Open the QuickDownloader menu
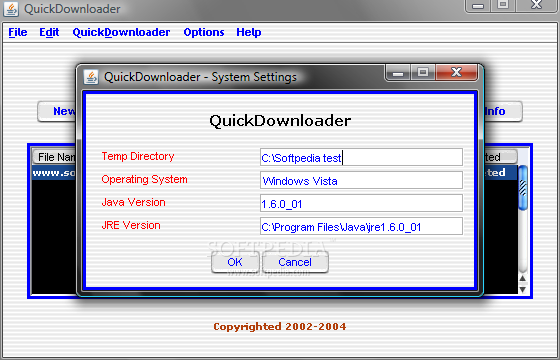 tap(121, 32)
